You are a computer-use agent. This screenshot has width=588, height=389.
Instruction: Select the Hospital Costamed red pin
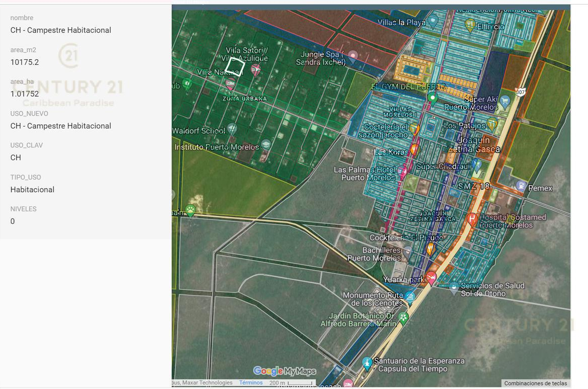coord(471,218)
